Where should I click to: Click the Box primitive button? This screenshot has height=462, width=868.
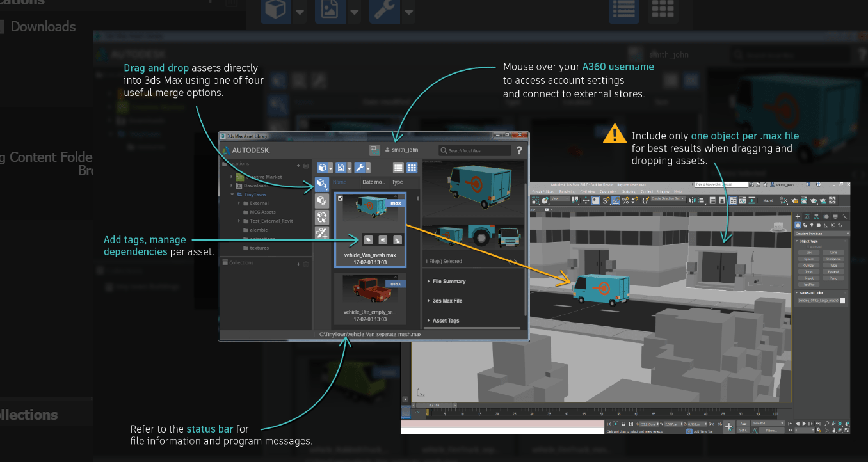pyautogui.click(x=808, y=253)
